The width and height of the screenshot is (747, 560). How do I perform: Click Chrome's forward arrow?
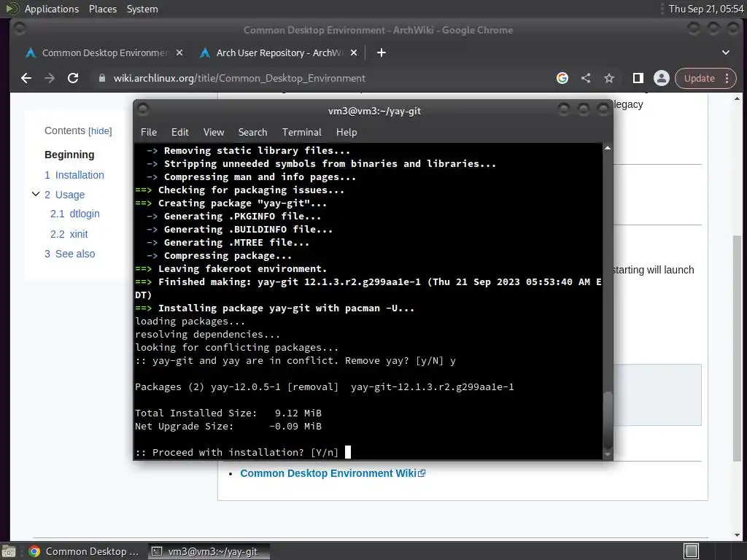tap(50, 78)
